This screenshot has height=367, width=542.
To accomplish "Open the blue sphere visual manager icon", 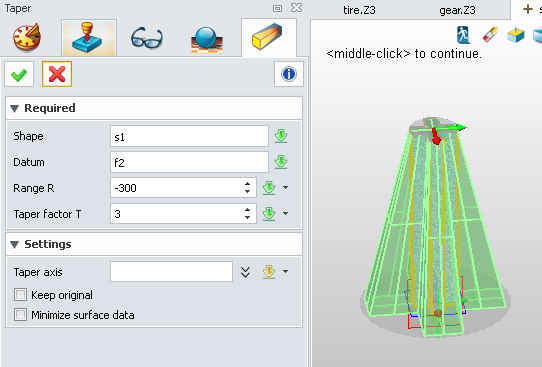I will [207, 40].
